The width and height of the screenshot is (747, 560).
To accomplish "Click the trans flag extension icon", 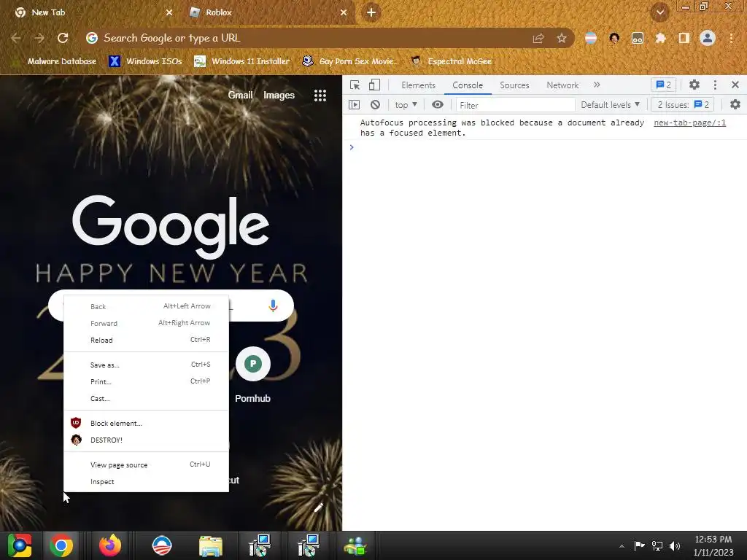I will [591, 38].
